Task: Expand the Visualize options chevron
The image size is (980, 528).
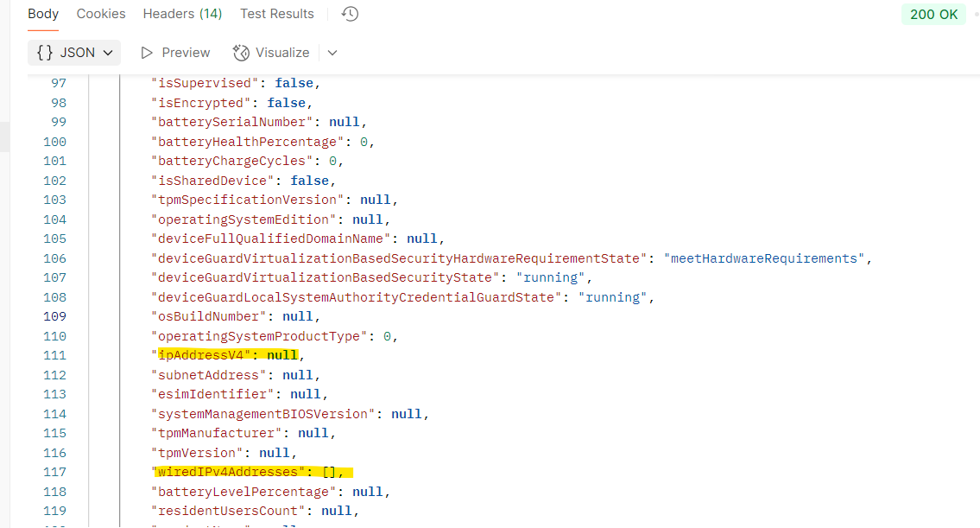Action: [332, 54]
